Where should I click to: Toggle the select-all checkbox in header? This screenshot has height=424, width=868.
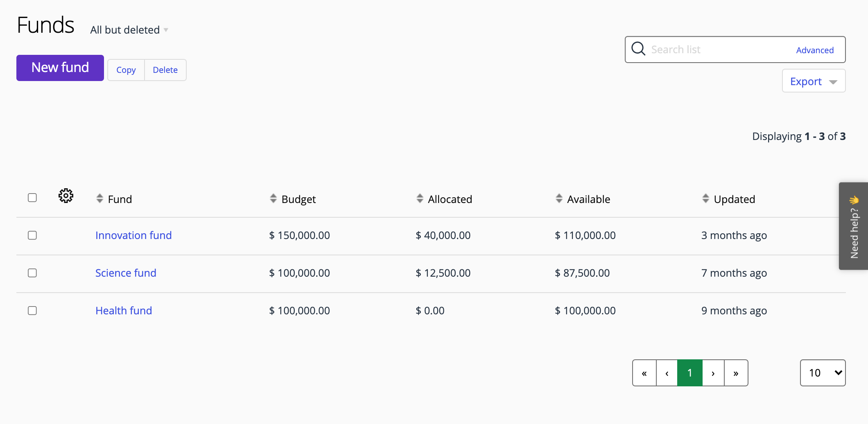point(32,198)
